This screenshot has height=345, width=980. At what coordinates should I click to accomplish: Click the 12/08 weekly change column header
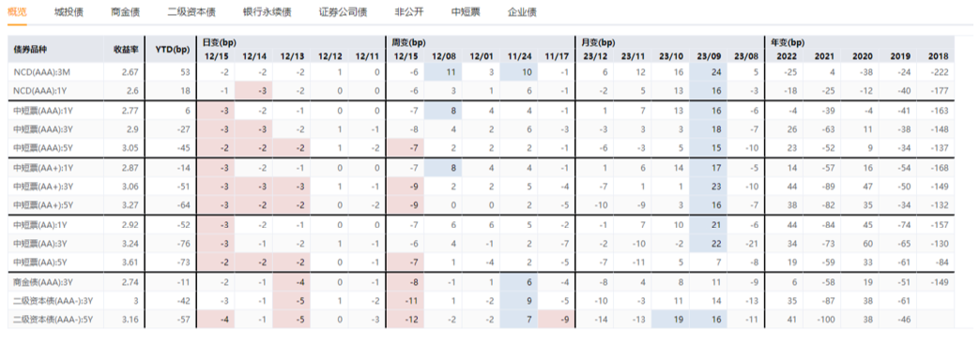point(443,56)
